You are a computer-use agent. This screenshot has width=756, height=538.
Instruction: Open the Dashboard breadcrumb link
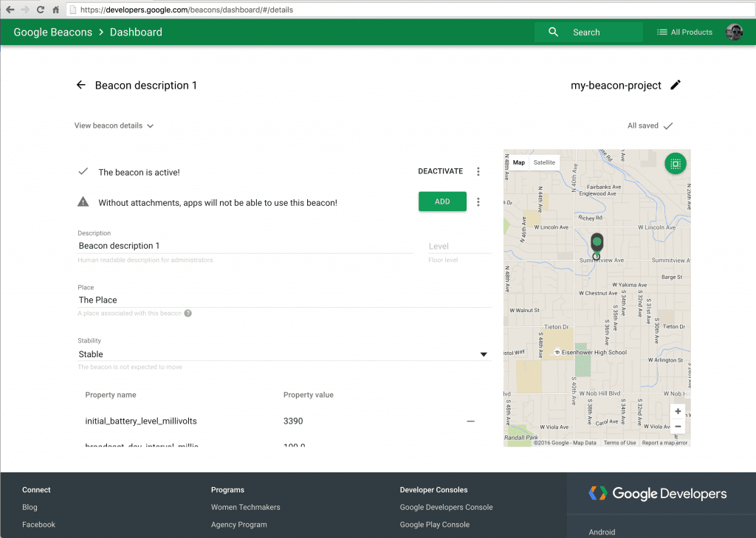point(136,32)
